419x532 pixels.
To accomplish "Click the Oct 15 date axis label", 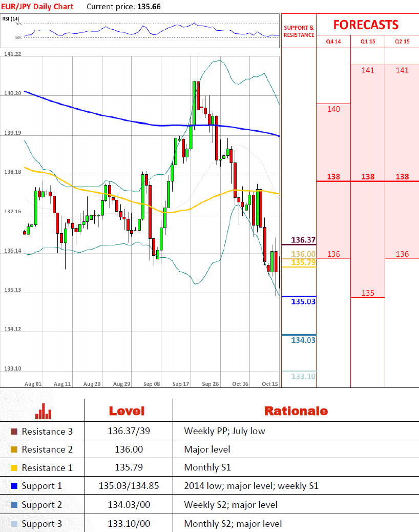I will [270, 384].
